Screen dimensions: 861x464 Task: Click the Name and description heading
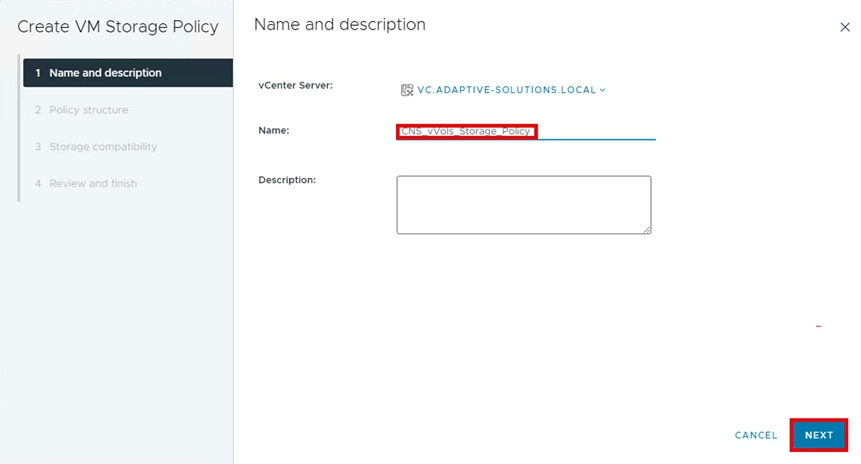click(339, 24)
